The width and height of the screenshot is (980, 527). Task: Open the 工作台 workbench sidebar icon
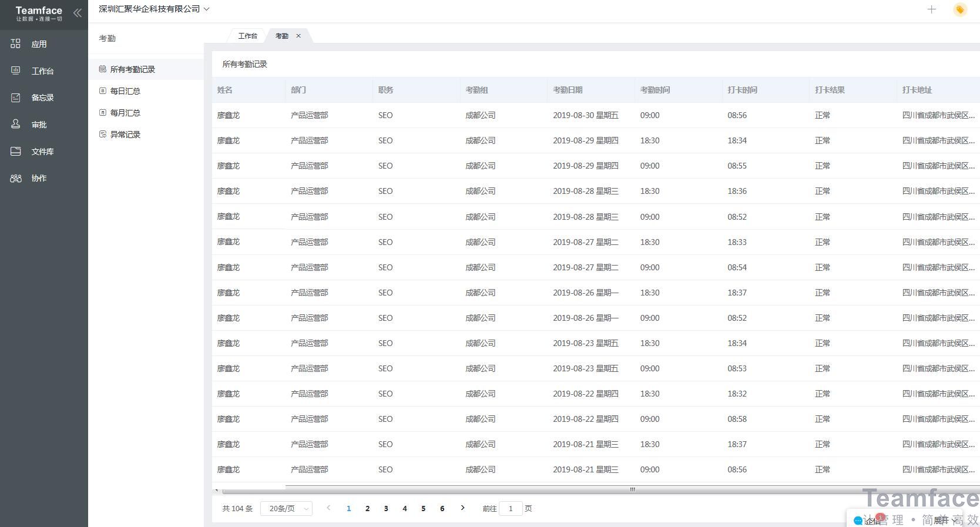click(16, 71)
